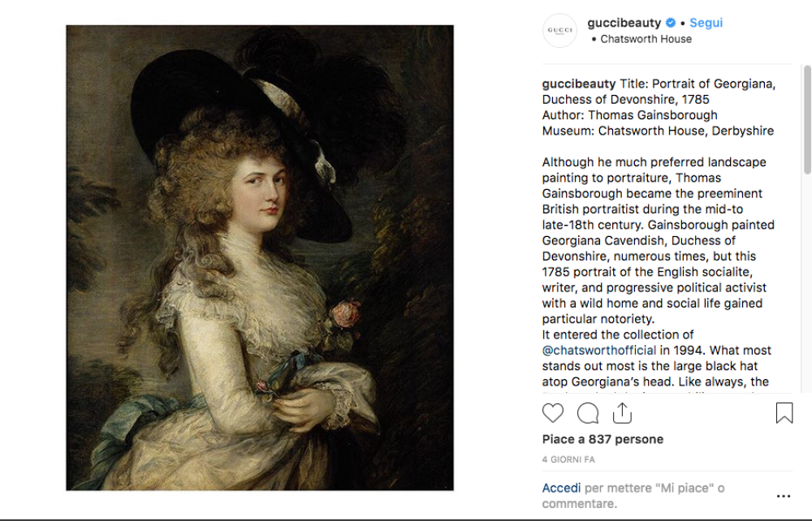Click the share post icon
Image resolution: width=812 pixels, height=521 pixels.
(x=622, y=414)
